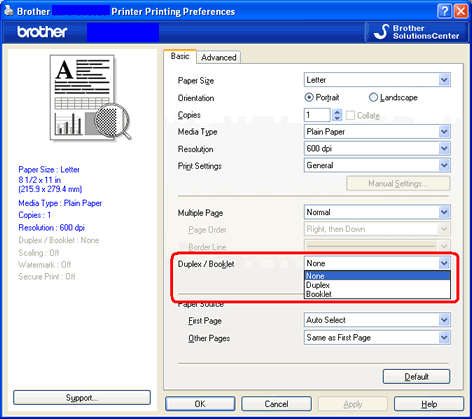Choose None in Duplex list
472x419 pixels.
pos(377,276)
